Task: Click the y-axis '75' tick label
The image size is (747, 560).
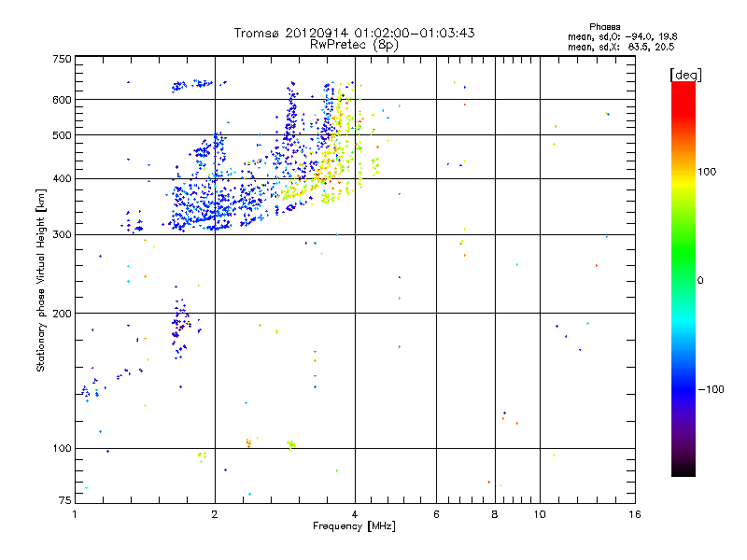Action: [x=65, y=500]
